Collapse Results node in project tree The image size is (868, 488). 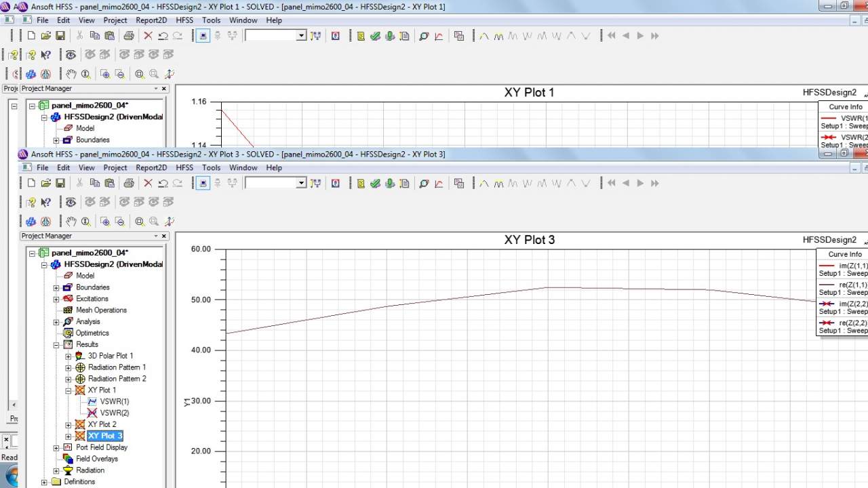click(56, 345)
